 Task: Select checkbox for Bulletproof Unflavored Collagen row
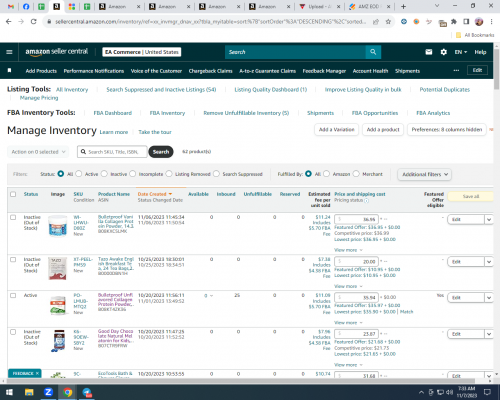point(13,296)
